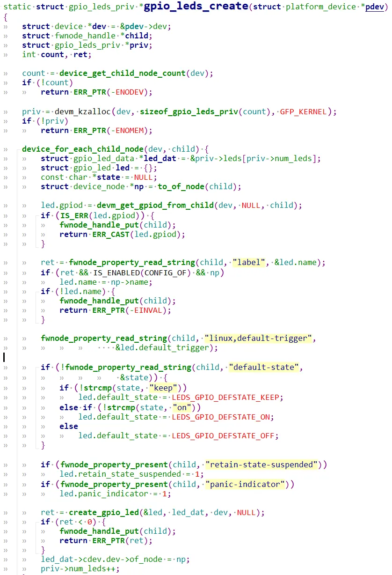Select the GFP_KERNEL flag
The image size is (392, 575).
click(x=303, y=111)
